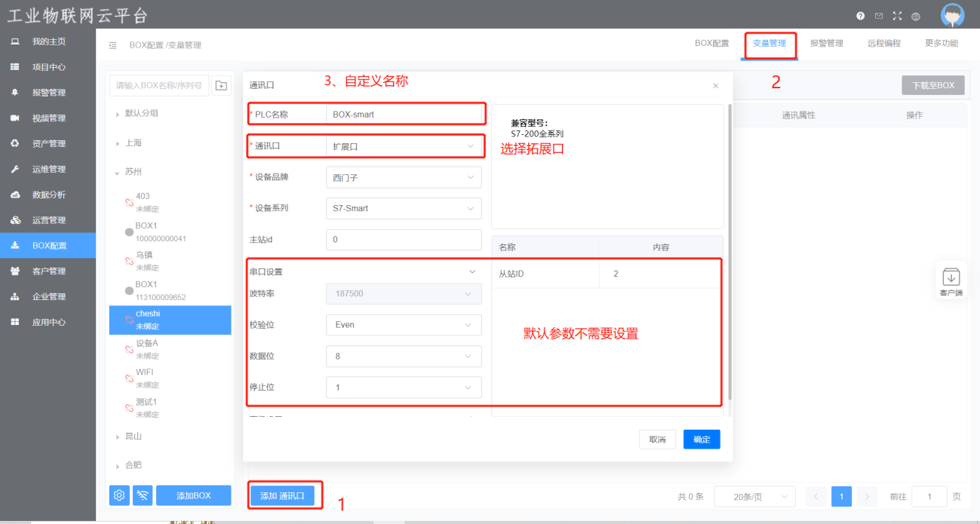
Task: Open the 设备品牌 dropdown
Action: (403, 178)
